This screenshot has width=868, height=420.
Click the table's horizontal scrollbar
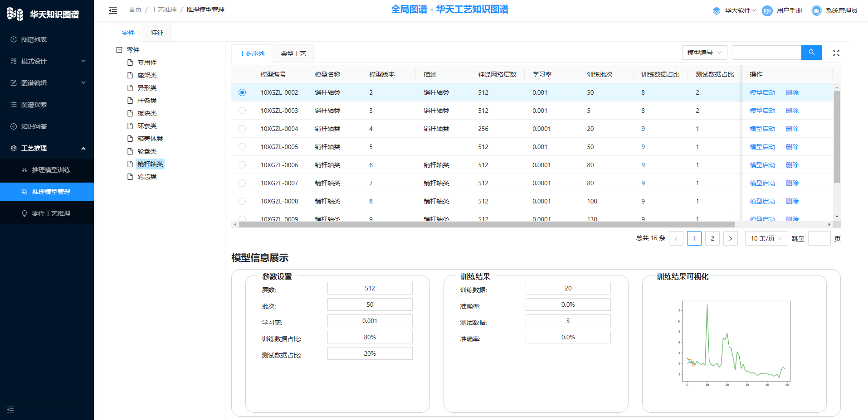pyautogui.click(x=486, y=225)
